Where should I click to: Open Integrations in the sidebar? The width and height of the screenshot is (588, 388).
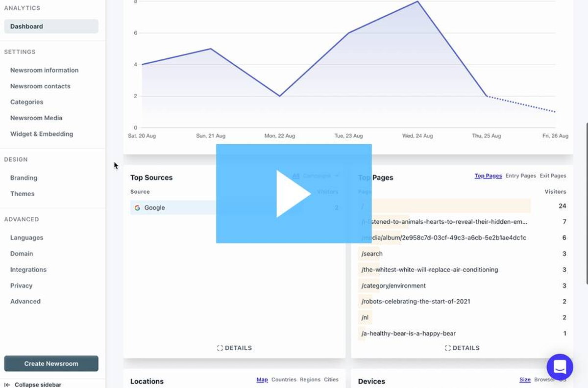28,269
